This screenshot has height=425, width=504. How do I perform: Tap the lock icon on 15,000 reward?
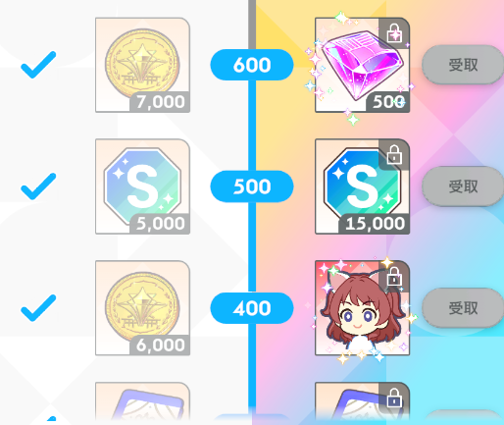pos(394,154)
